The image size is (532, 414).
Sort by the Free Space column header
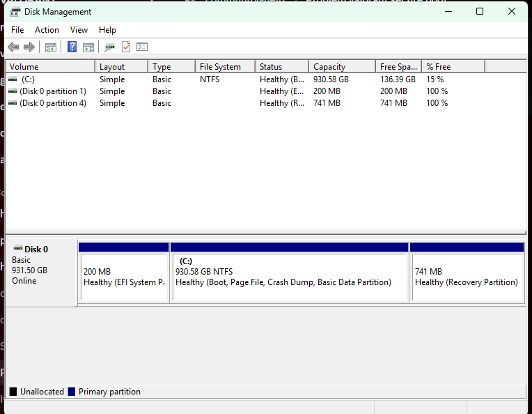(399, 67)
